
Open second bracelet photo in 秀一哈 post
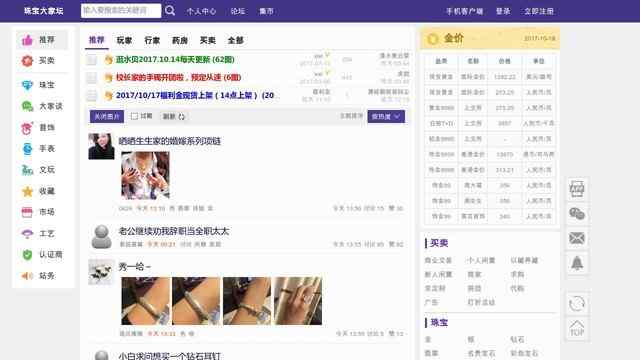click(x=196, y=301)
